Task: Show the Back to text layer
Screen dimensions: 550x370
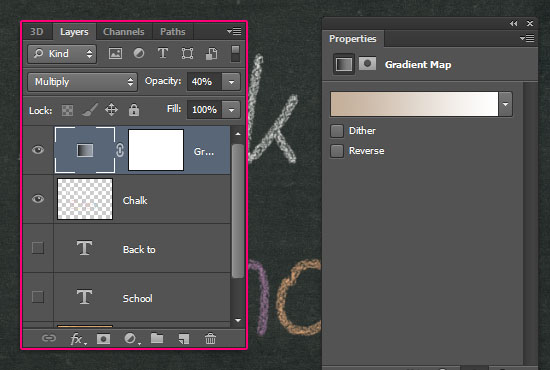Action: point(38,248)
